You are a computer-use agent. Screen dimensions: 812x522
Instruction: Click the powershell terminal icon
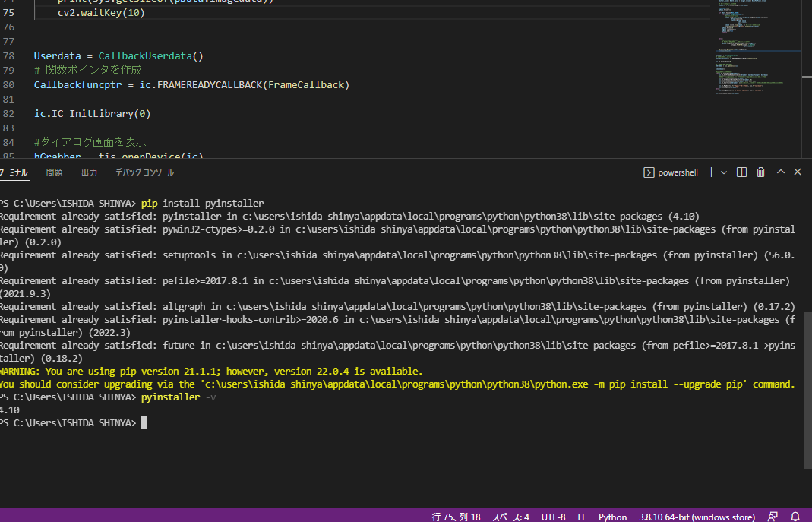click(649, 172)
